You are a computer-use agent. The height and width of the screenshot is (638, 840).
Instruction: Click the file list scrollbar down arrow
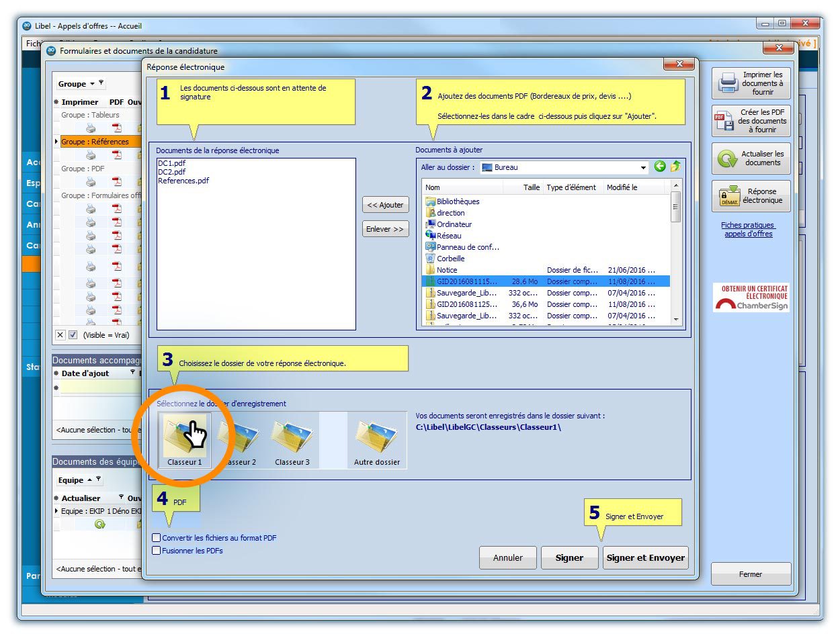(x=676, y=320)
